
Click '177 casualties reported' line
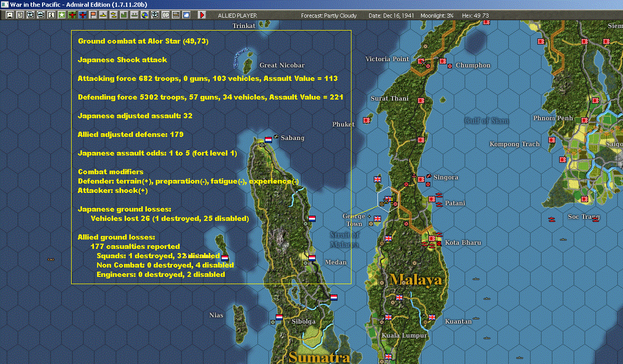pos(135,246)
